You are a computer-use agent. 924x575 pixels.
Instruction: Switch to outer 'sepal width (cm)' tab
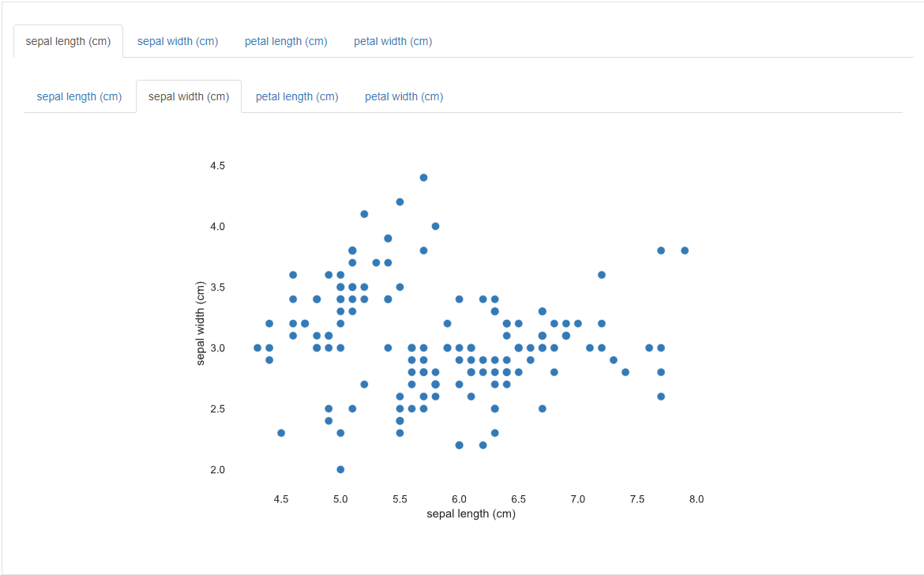[178, 41]
